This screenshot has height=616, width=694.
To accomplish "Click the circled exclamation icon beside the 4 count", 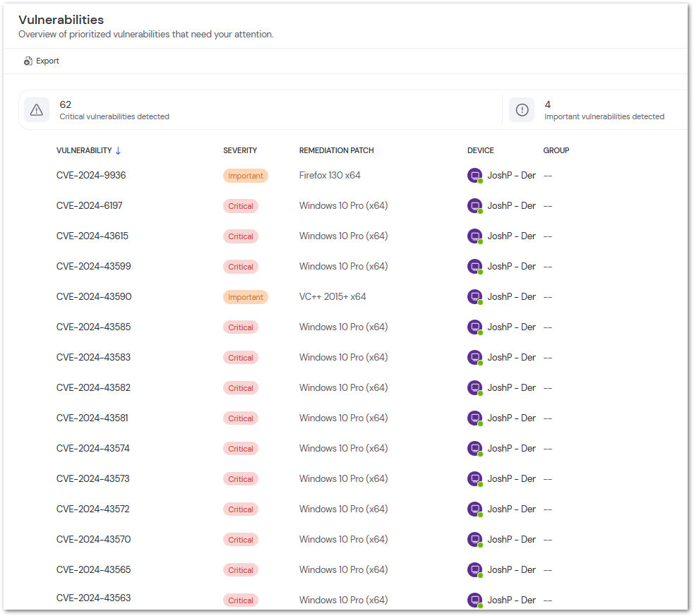I will [x=522, y=109].
